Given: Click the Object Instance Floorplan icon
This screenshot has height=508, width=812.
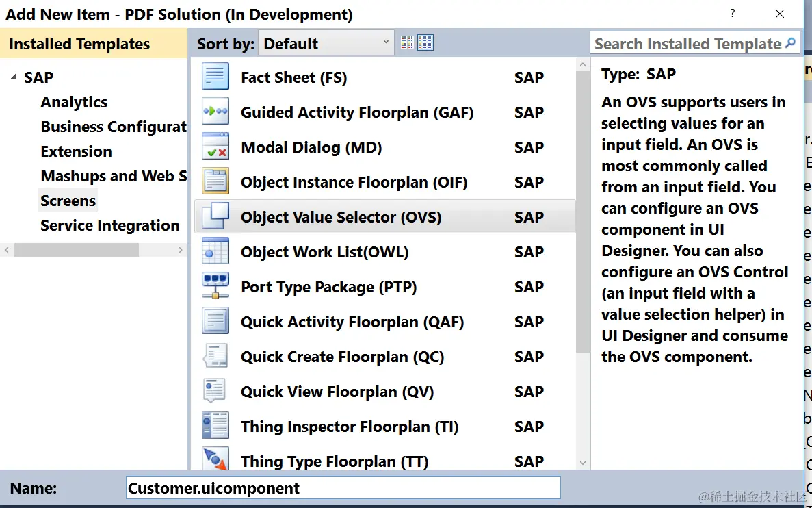Looking at the screenshot, I should (x=215, y=181).
